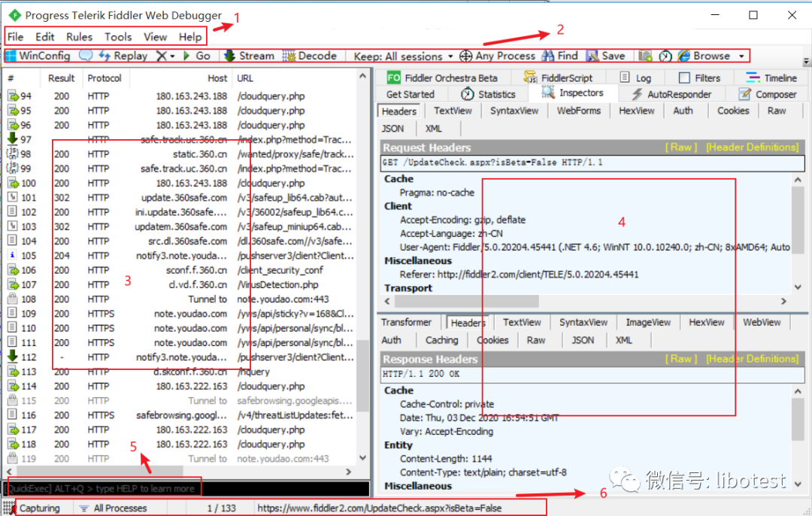Select request TextView tab

pos(453,111)
